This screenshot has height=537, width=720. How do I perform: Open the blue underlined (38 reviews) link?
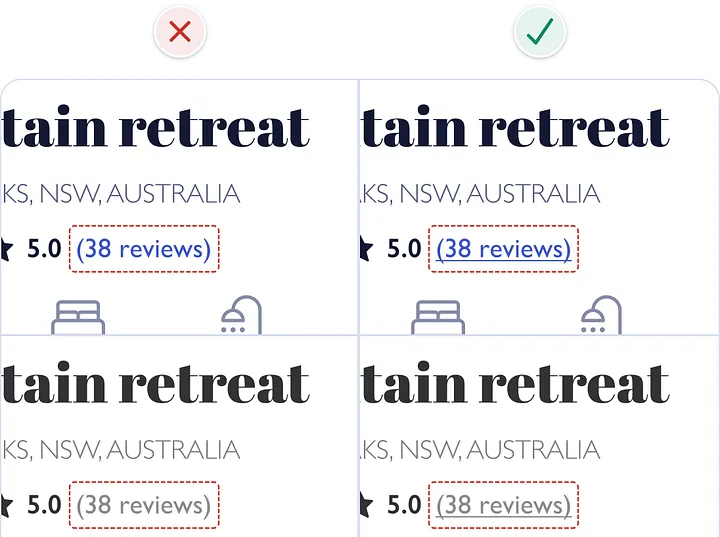pos(504,249)
